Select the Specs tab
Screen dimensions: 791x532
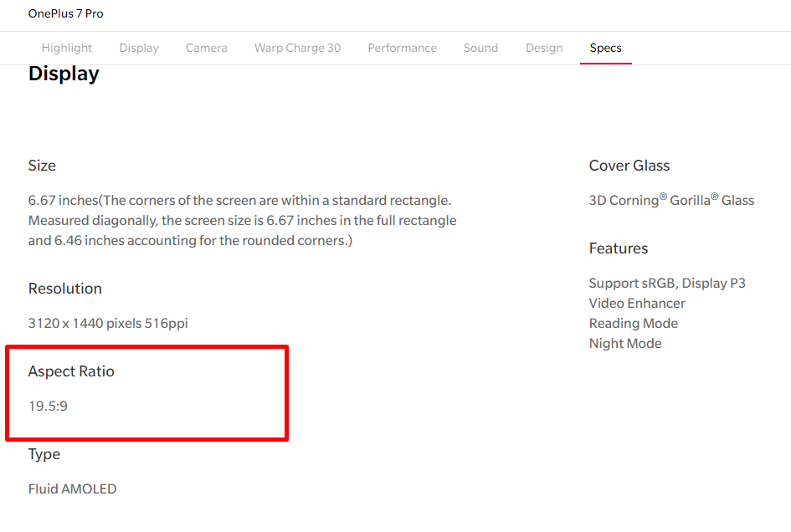click(x=605, y=48)
